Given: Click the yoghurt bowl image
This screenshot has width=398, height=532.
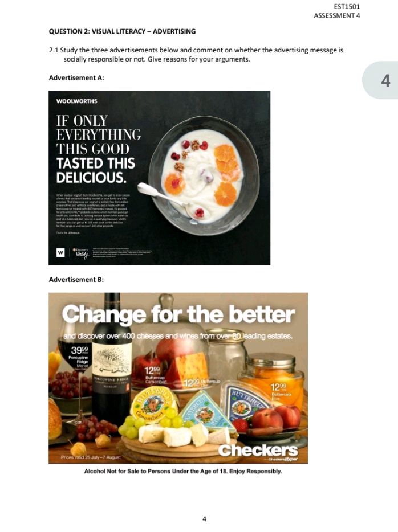Looking at the screenshot, I should tap(204, 176).
